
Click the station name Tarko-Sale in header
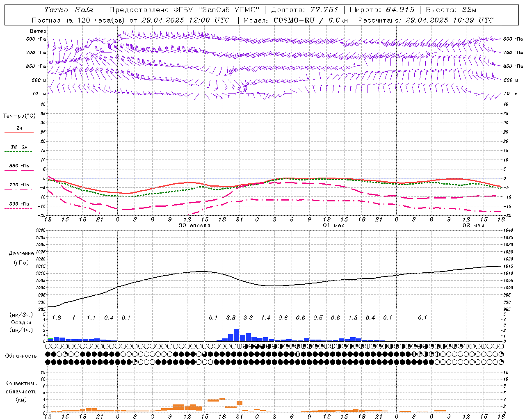coord(69,10)
